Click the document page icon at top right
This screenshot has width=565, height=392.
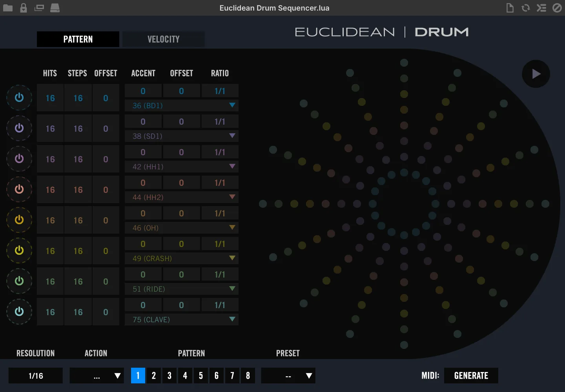point(510,8)
